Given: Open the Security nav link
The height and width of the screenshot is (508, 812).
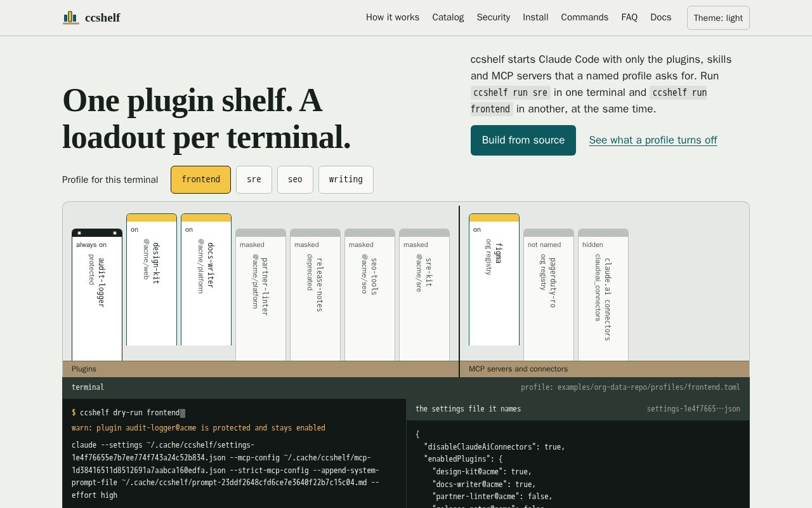Looking at the screenshot, I should [494, 17].
